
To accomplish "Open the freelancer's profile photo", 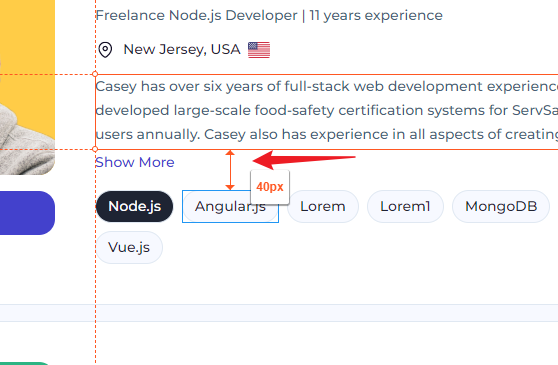I will point(27,87).
